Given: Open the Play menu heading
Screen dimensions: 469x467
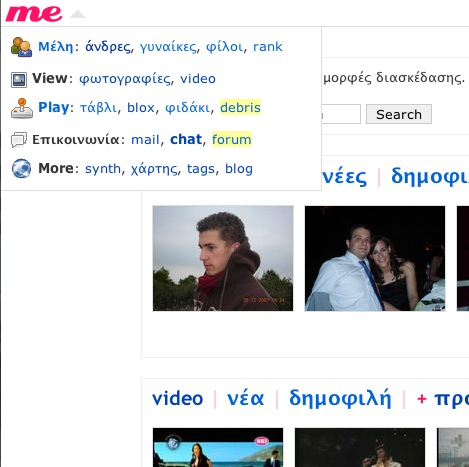Looking at the screenshot, I should (x=54, y=107).
